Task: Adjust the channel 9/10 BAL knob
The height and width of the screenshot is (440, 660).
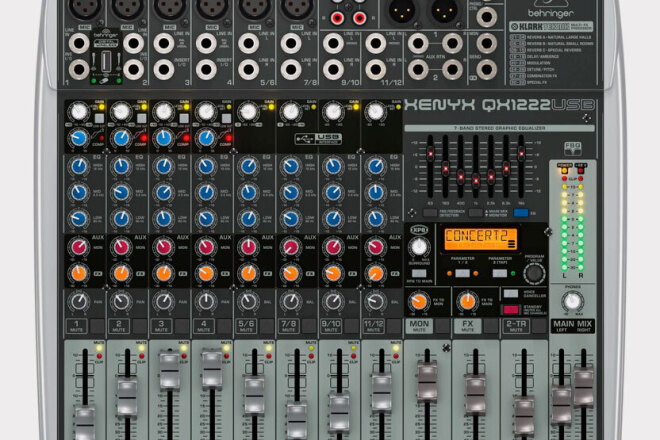Action: 333,302
